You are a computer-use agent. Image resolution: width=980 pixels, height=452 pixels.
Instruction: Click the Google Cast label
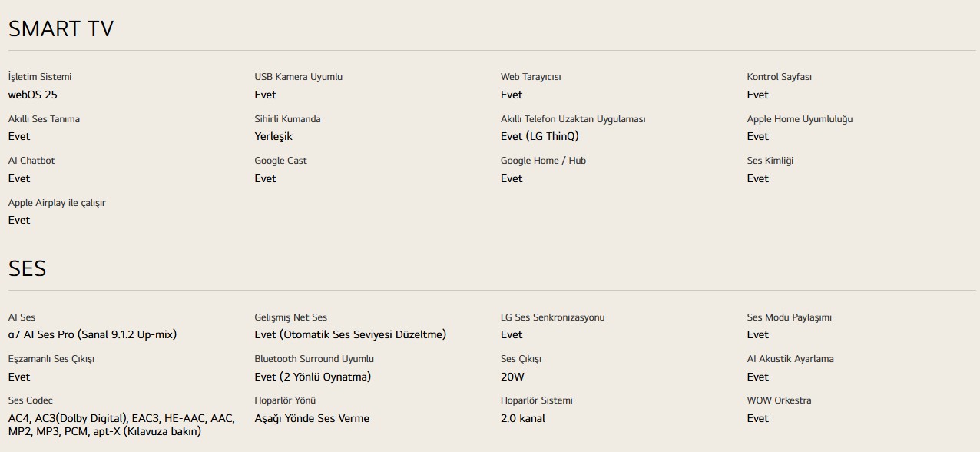280,161
